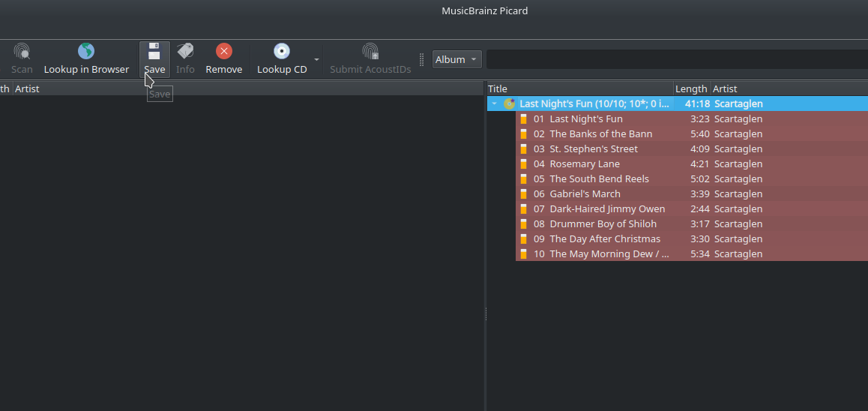The width and height of the screenshot is (868, 411).
Task: Click length 5:02 of track 05
Action: click(x=699, y=179)
